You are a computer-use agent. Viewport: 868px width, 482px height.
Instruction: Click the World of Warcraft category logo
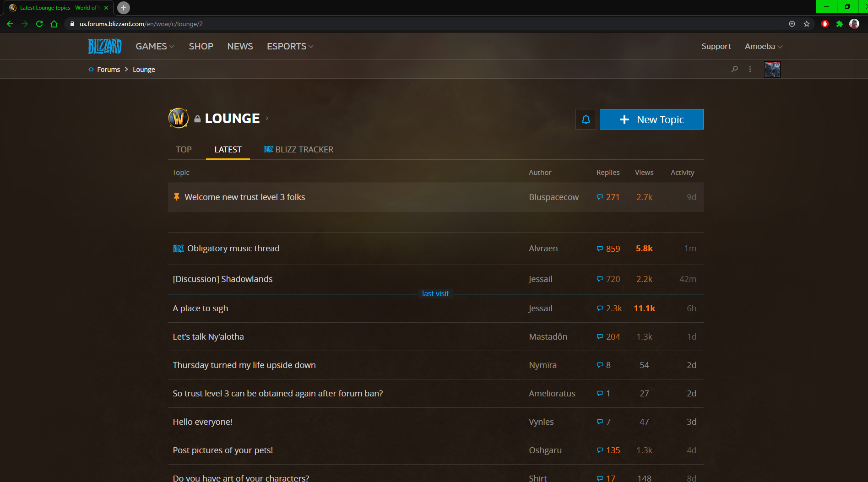pos(179,118)
